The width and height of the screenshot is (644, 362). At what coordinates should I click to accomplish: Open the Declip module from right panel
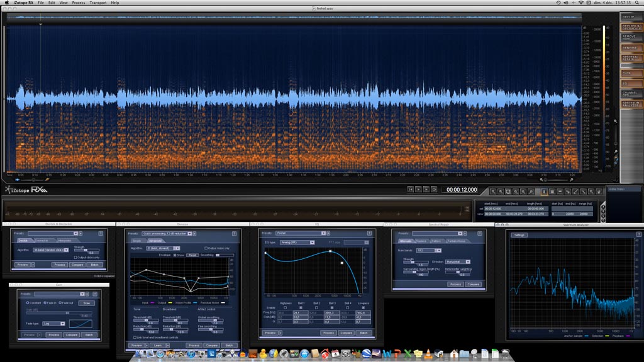point(631,17)
